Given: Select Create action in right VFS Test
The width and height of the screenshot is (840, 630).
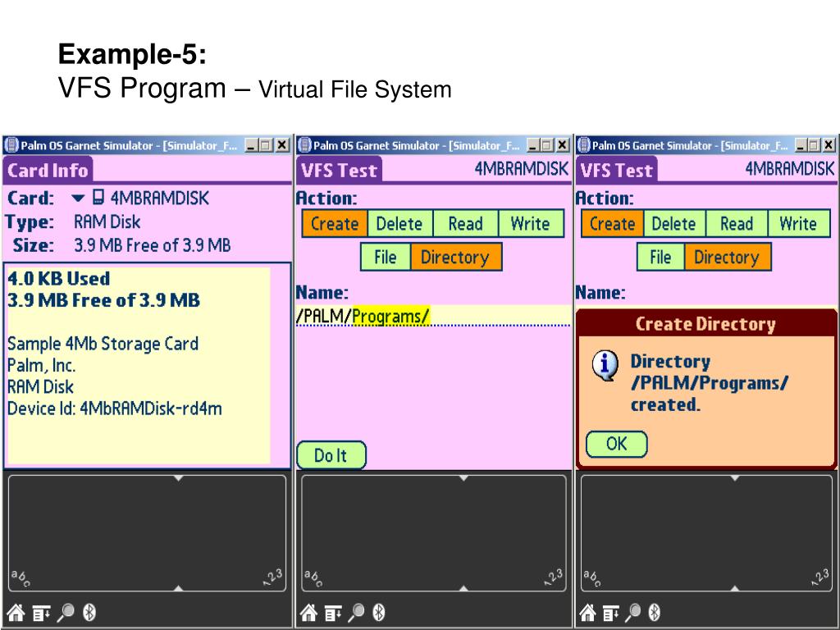Looking at the screenshot, I should 612,223.
